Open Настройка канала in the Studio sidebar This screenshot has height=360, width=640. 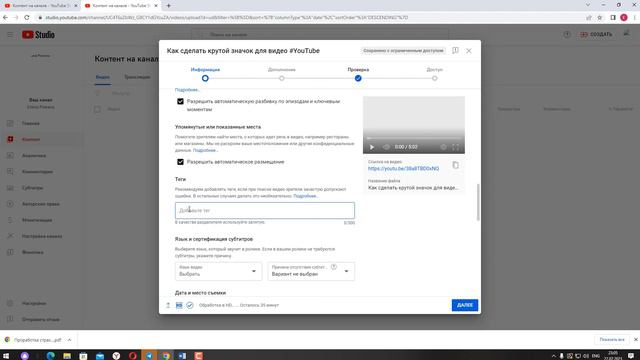[41, 236]
